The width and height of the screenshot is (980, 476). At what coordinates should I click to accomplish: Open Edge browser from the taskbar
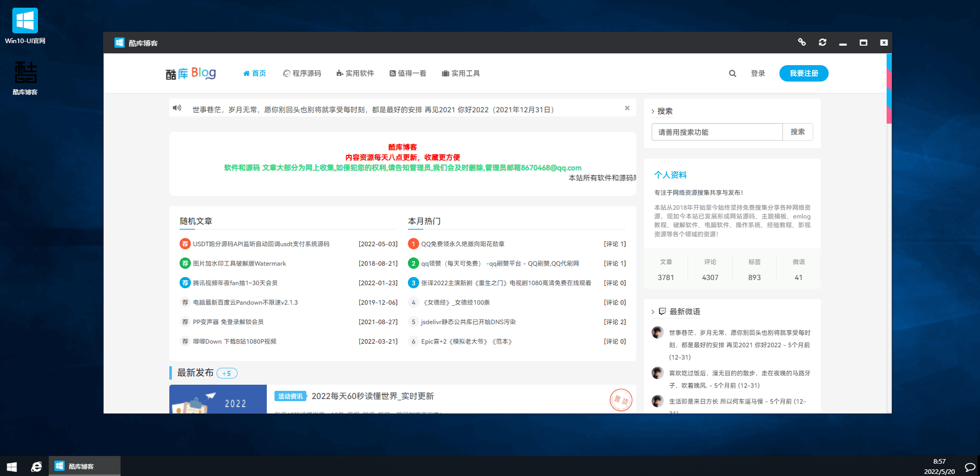36,466
